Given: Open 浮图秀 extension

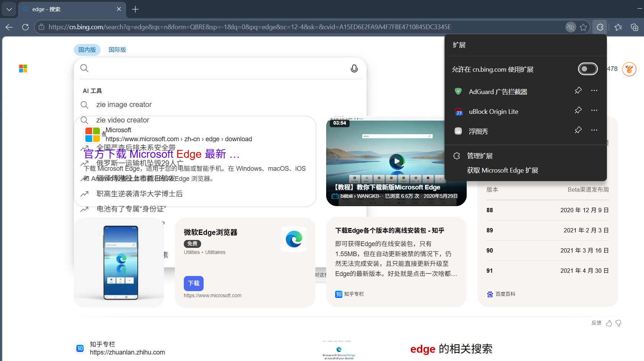Looking at the screenshot, I should 478,132.
